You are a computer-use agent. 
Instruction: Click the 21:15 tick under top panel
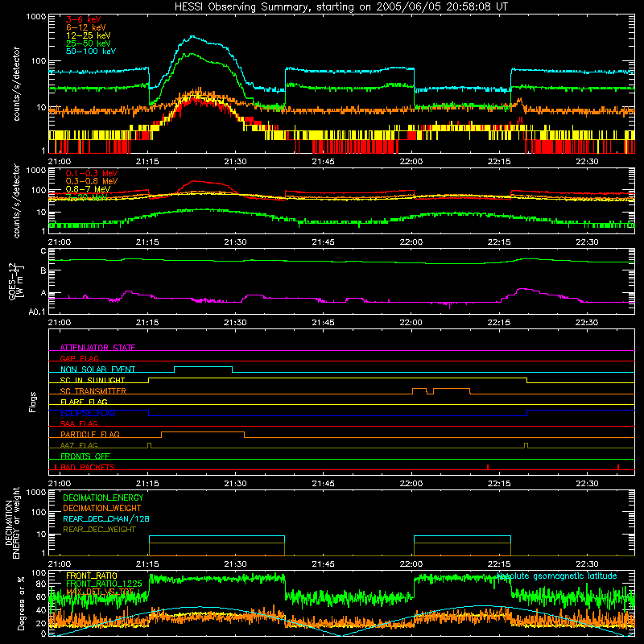[147, 162]
